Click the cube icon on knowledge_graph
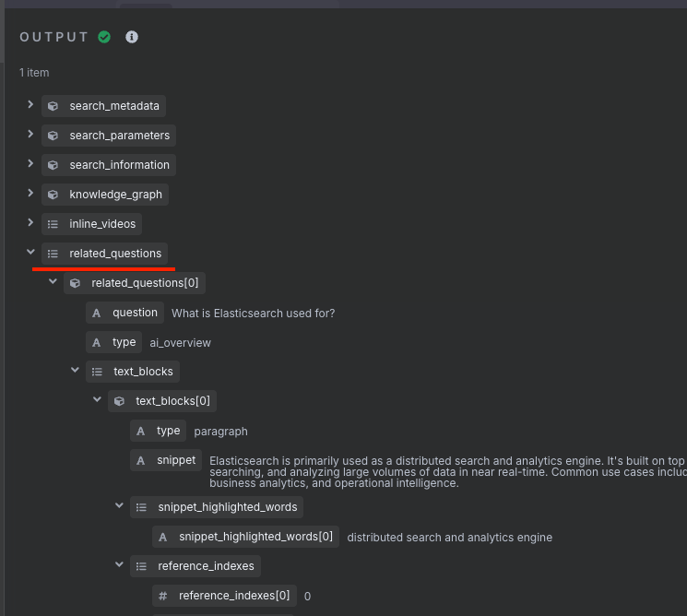 (x=53, y=195)
